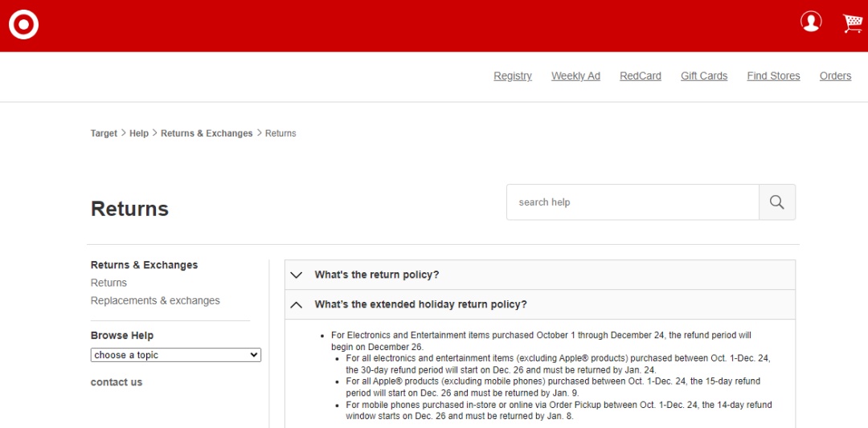Click the bullet about mobile phones purchased in-store
This screenshot has height=428, width=868.
(559, 411)
